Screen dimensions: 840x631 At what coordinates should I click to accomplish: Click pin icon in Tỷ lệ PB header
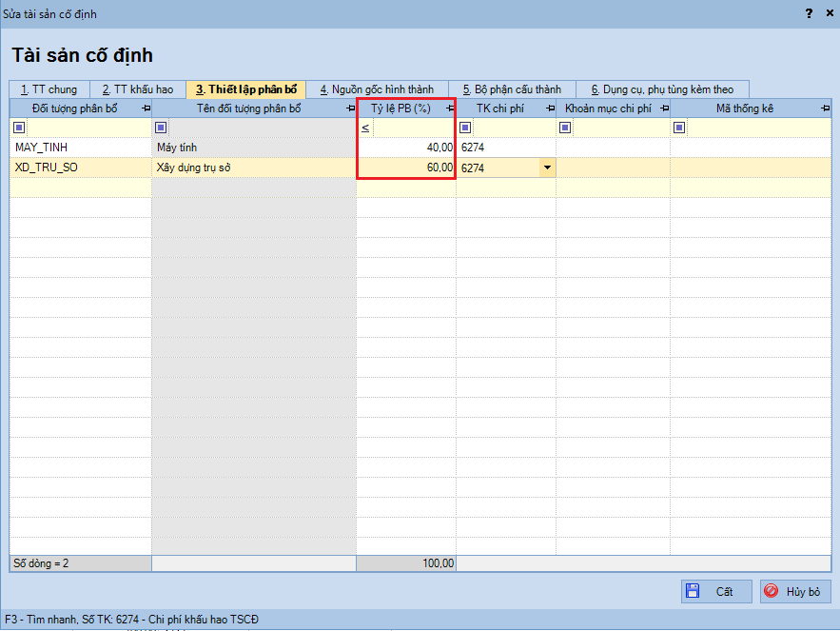(449, 108)
